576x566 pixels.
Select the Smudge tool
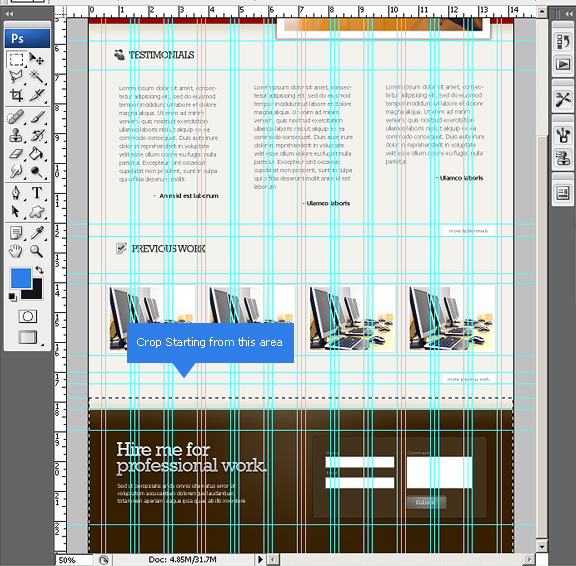[x=16, y=172]
